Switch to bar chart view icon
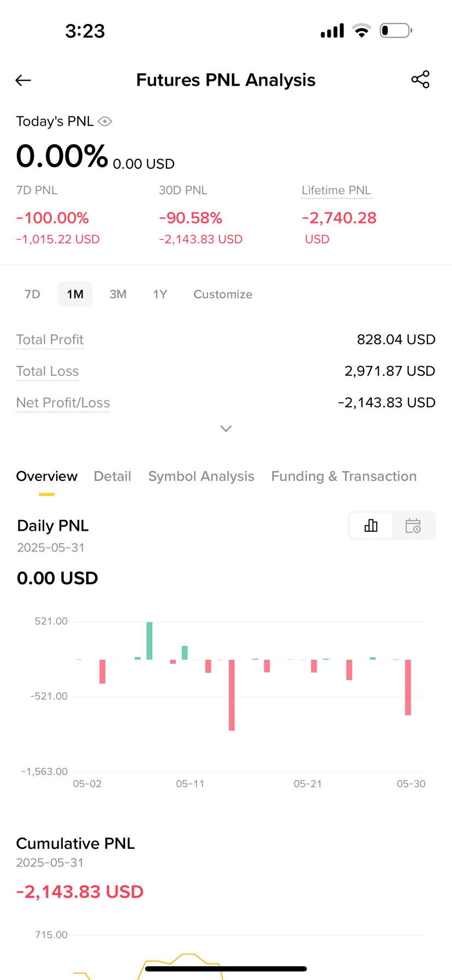The image size is (452, 980). pyautogui.click(x=371, y=525)
